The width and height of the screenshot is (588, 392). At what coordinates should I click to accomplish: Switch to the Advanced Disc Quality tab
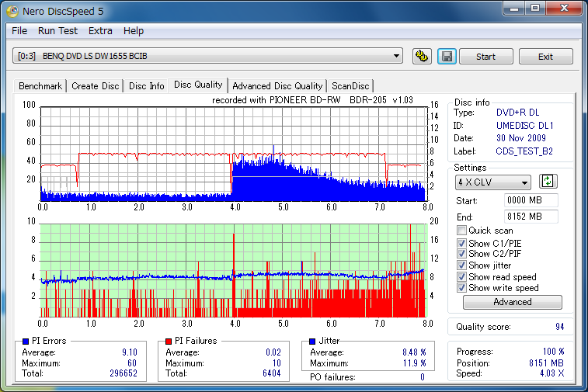point(277,86)
